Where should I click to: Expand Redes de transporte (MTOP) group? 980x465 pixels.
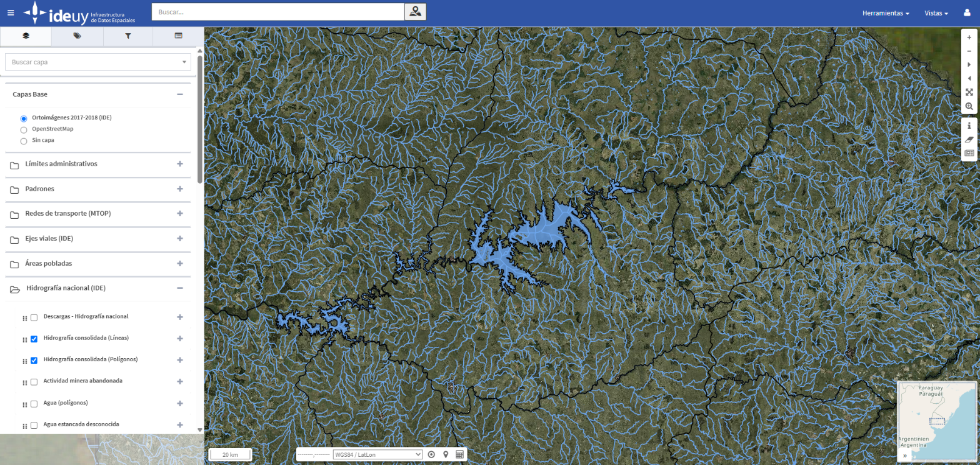tap(180, 214)
